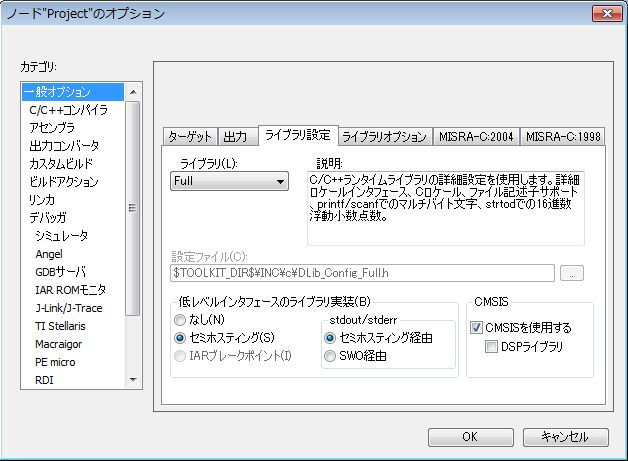Open ライブラリオプション tab
Viewport: 628px width, 461px height.
(384, 137)
